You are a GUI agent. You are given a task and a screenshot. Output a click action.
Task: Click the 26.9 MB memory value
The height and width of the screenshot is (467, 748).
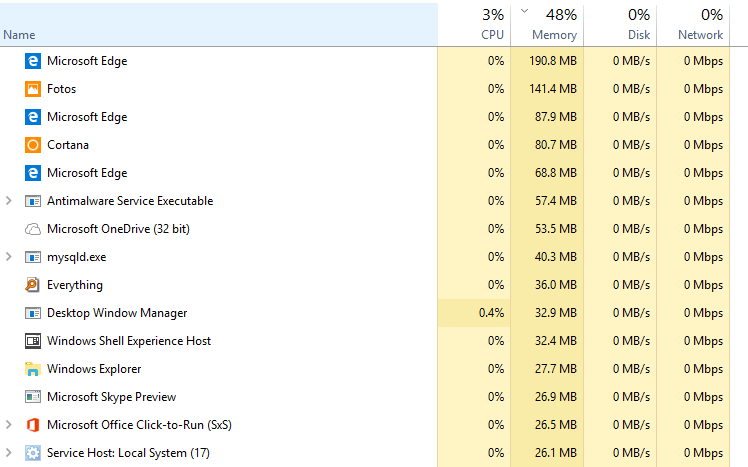click(x=556, y=397)
